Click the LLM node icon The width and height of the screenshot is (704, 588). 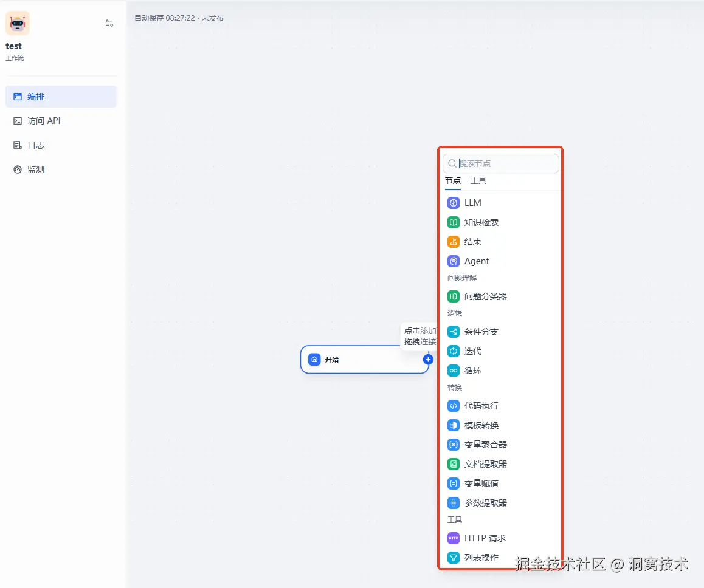(x=454, y=203)
